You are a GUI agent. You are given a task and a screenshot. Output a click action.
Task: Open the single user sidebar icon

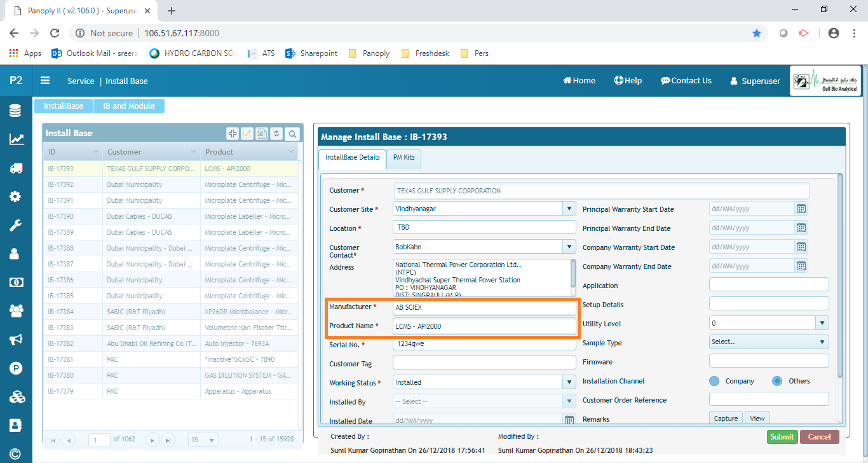pos(15,254)
